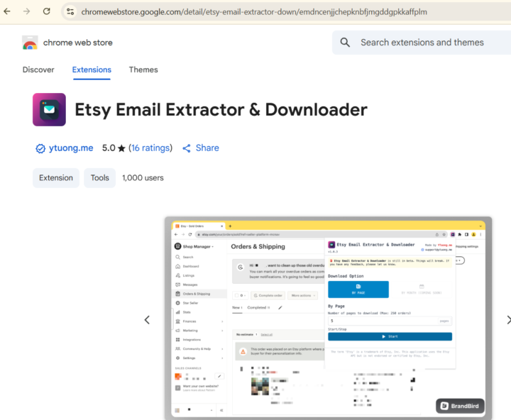
Task: Click the address bar URL
Action: [254, 12]
